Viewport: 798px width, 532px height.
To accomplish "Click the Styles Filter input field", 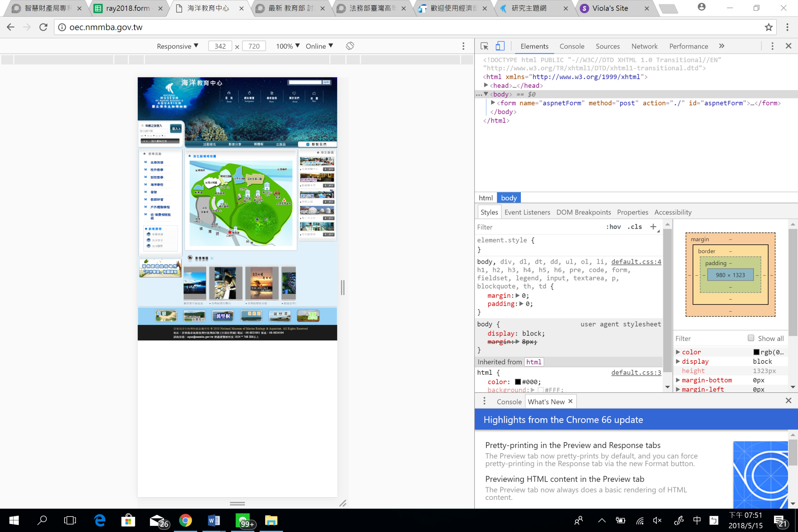I will [539, 227].
